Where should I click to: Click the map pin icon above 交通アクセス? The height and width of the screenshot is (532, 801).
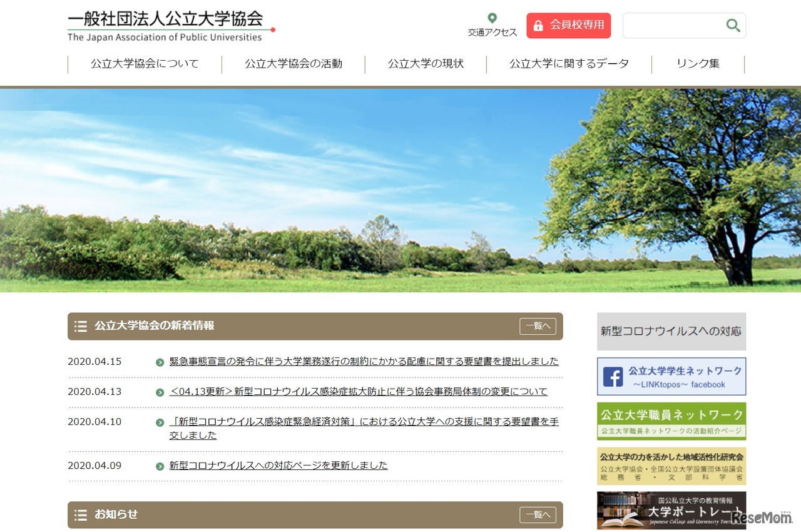492,18
